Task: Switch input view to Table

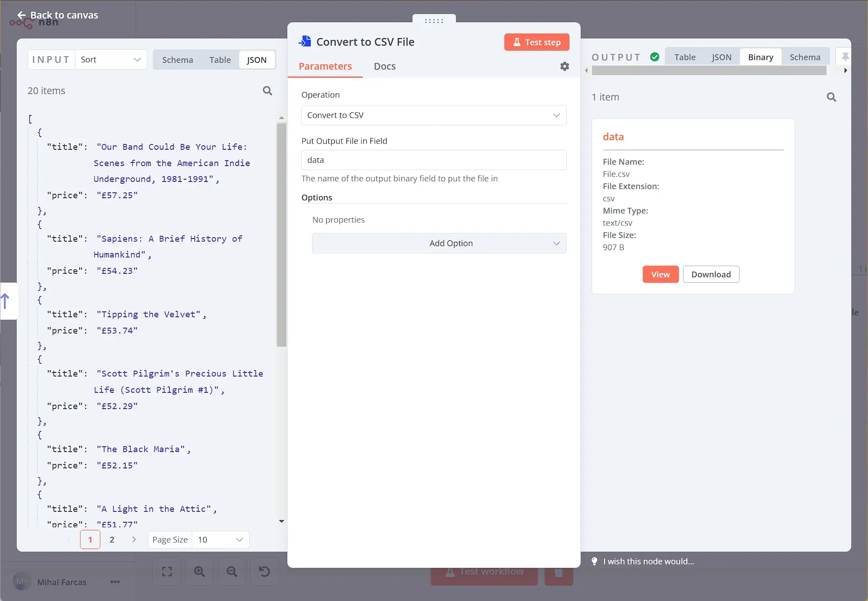Action: click(x=220, y=60)
